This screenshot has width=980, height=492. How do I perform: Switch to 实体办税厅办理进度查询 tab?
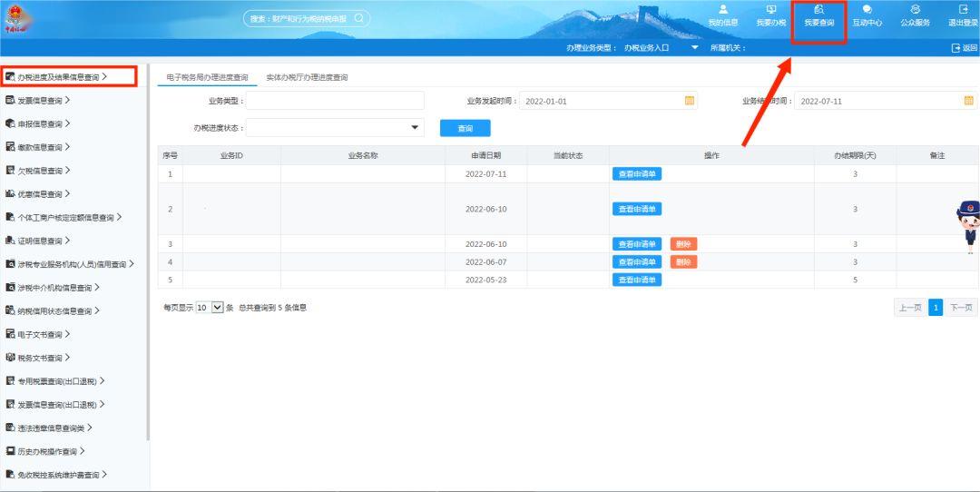point(307,77)
